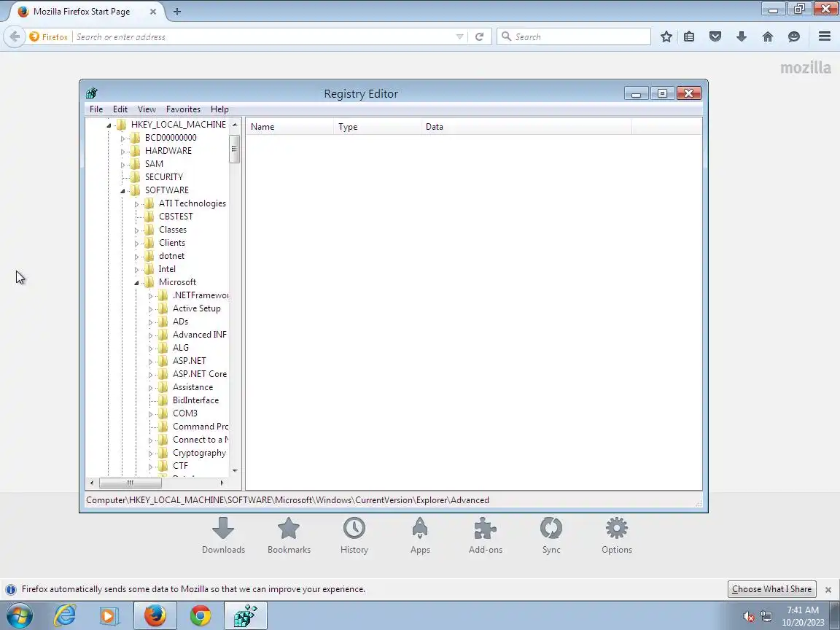The width and height of the screenshot is (840, 630).
Task: Sort by the Type column header
Action: (x=377, y=127)
